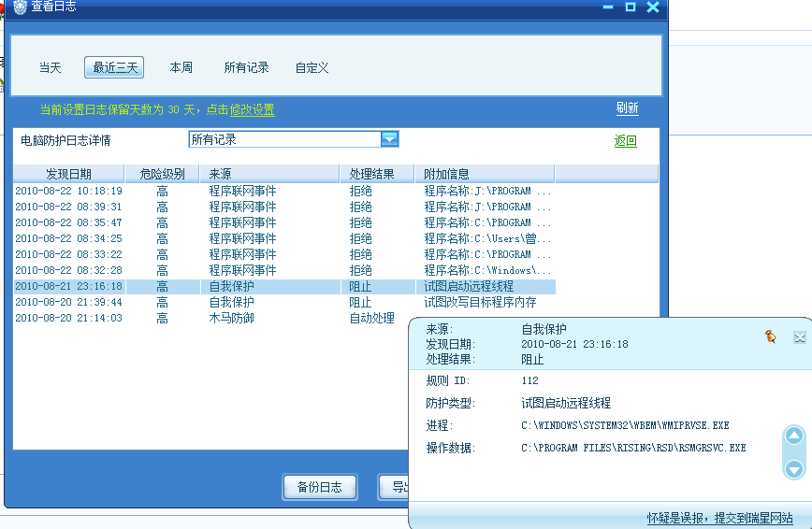This screenshot has height=529, width=812.
Task: Click the 所有记录 combo box field
Action: pyautogui.click(x=294, y=139)
